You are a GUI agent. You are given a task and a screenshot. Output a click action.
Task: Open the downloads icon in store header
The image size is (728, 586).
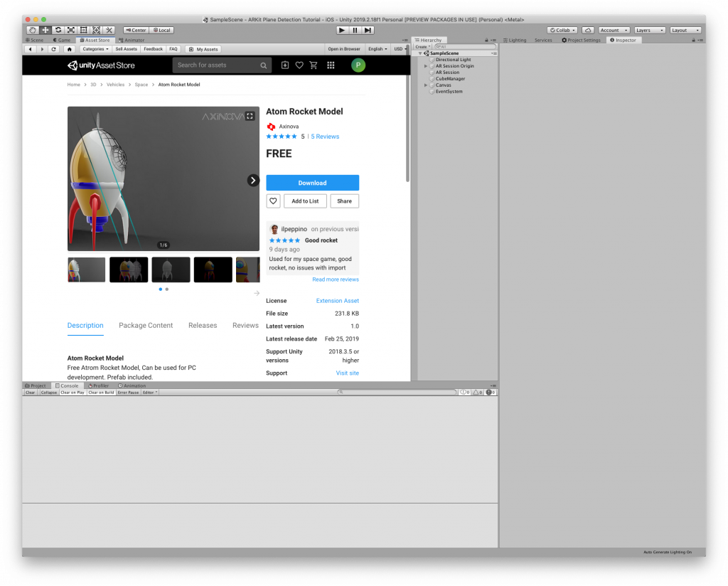pos(285,65)
